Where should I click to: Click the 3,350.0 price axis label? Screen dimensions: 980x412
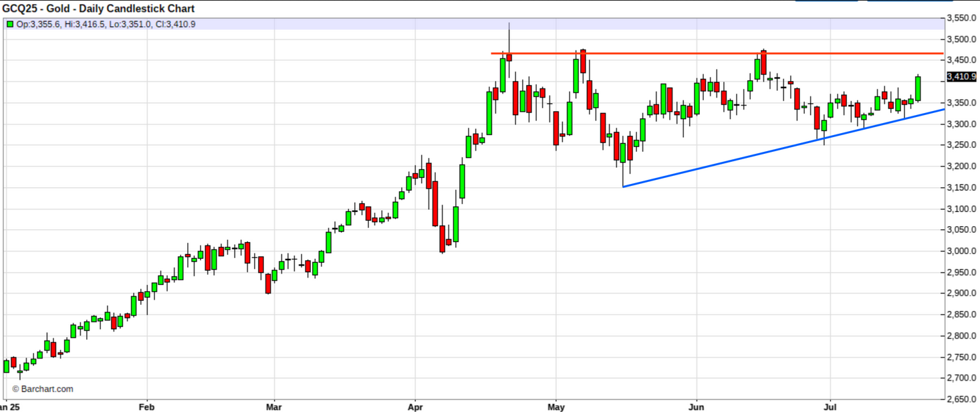(963, 103)
